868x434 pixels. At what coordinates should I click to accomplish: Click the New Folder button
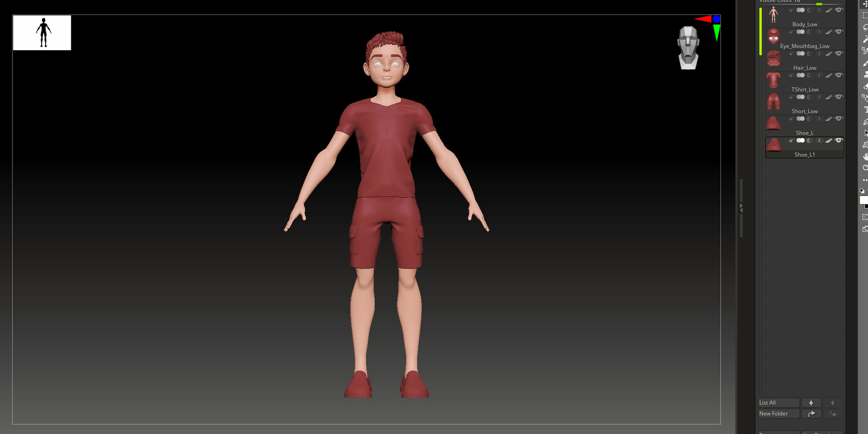coord(778,413)
